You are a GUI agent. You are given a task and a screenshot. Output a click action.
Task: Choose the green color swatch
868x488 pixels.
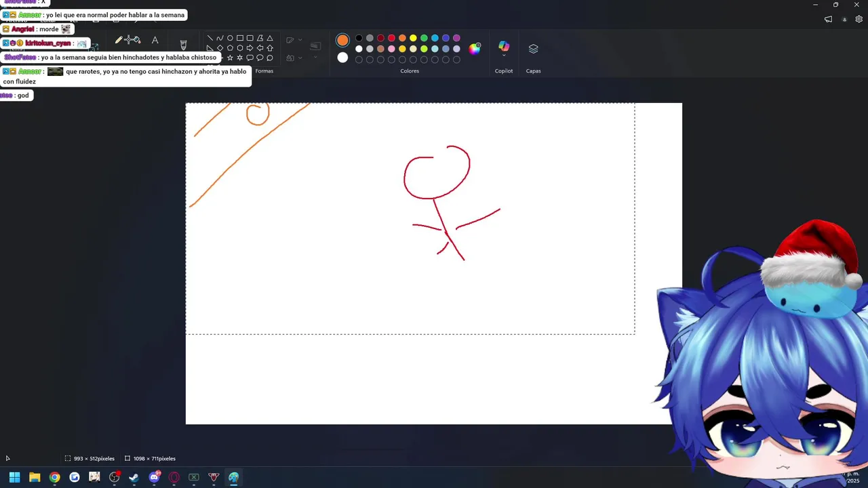(x=424, y=38)
